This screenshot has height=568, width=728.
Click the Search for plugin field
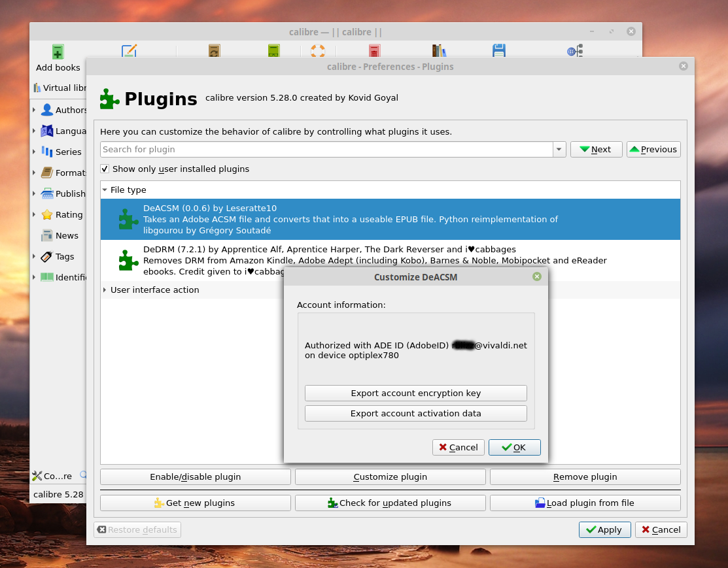(x=326, y=150)
